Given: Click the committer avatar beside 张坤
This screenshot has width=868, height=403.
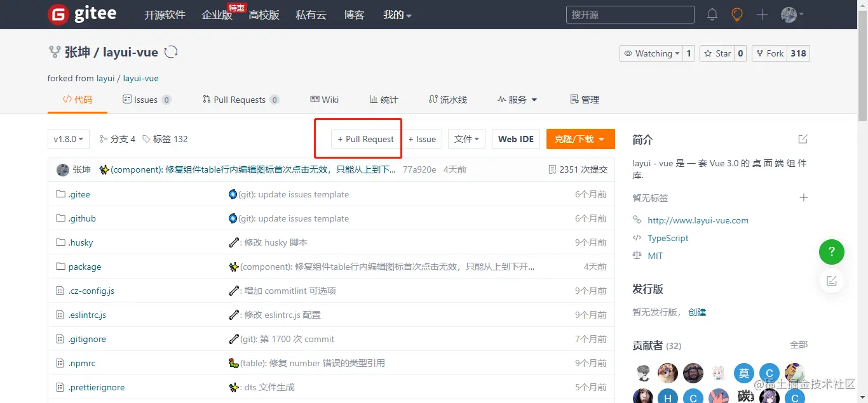Looking at the screenshot, I should [63, 169].
